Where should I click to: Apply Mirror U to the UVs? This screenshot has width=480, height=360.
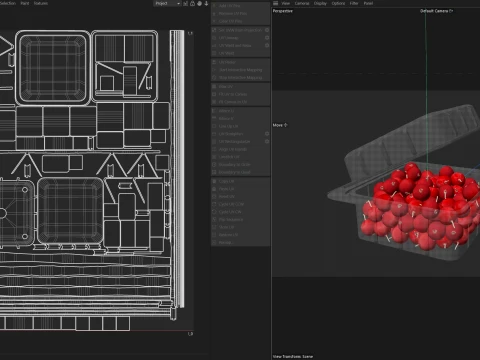(x=240, y=111)
